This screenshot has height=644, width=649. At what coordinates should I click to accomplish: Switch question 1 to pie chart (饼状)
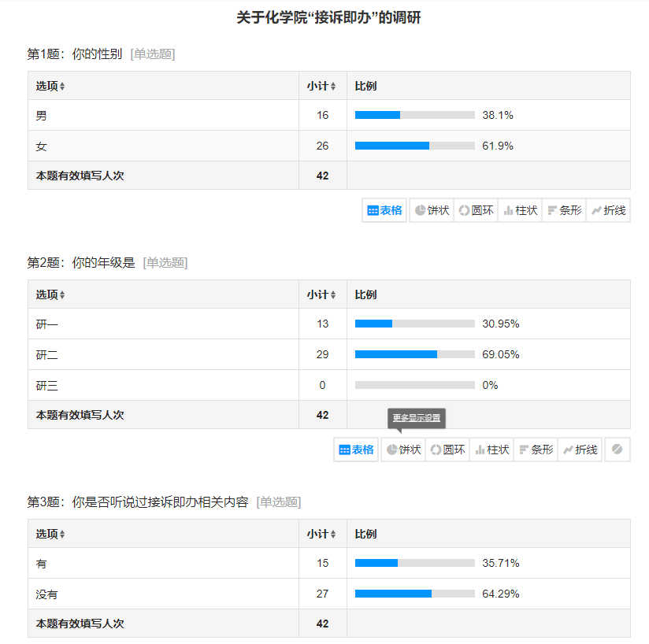coord(432,211)
